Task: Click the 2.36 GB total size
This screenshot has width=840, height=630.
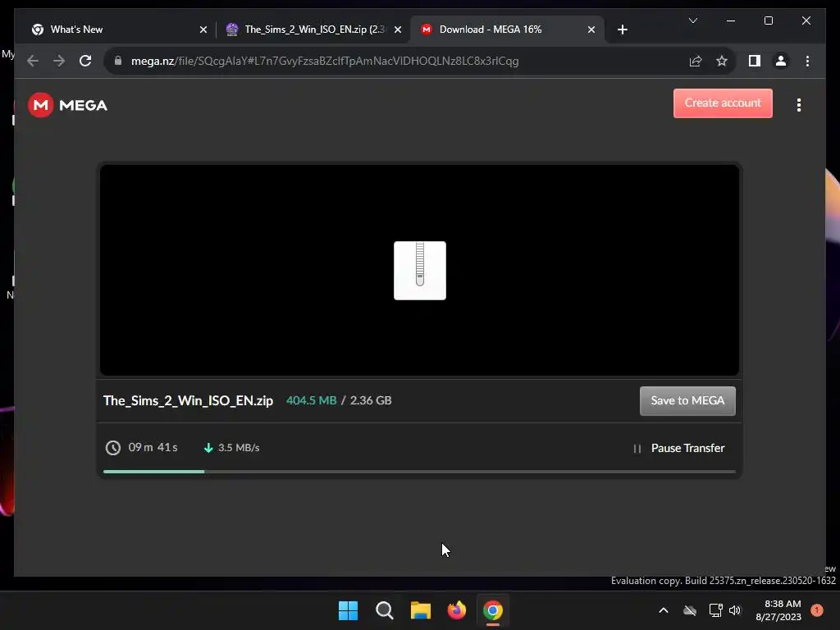Action: [x=371, y=400]
